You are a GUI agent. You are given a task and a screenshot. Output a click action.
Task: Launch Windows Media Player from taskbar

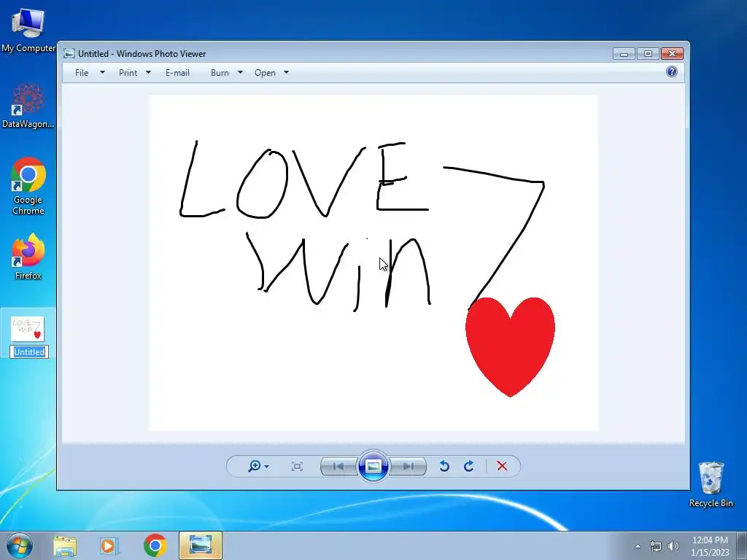pyautogui.click(x=109, y=545)
